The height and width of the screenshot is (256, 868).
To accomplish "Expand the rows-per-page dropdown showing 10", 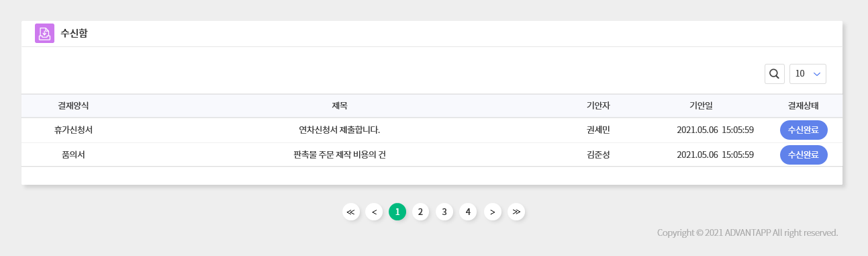I will (x=808, y=74).
